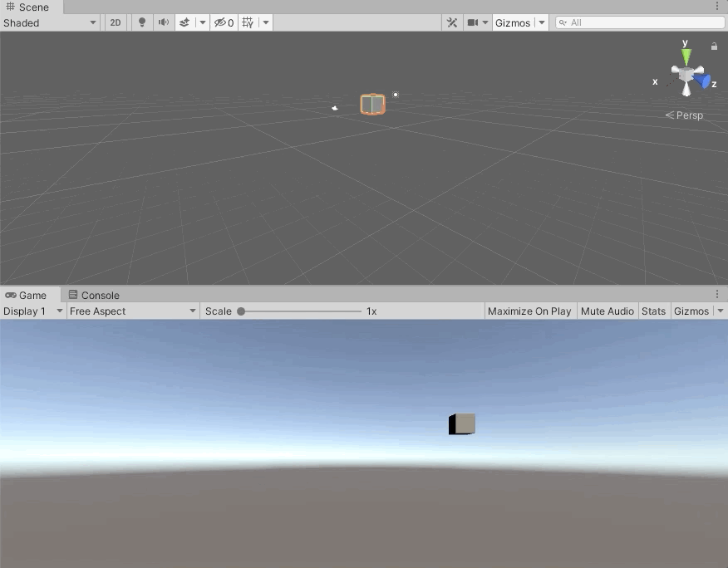Toggle scene audio speaker icon
The height and width of the screenshot is (568, 728).
coord(164,22)
